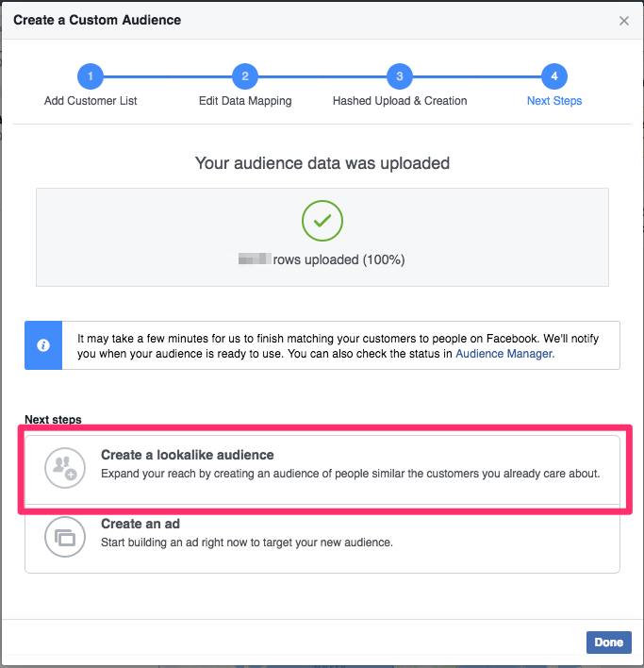Click the 'Your audience data was uploaded' heading
The height and width of the screenshot is (668, 644).
pyautogui.click(x=322, y=163)
